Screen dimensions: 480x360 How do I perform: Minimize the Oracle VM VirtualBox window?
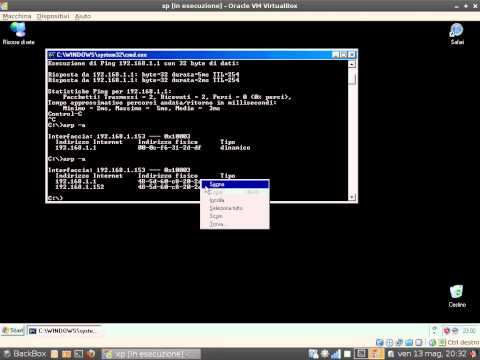[457, 6]
